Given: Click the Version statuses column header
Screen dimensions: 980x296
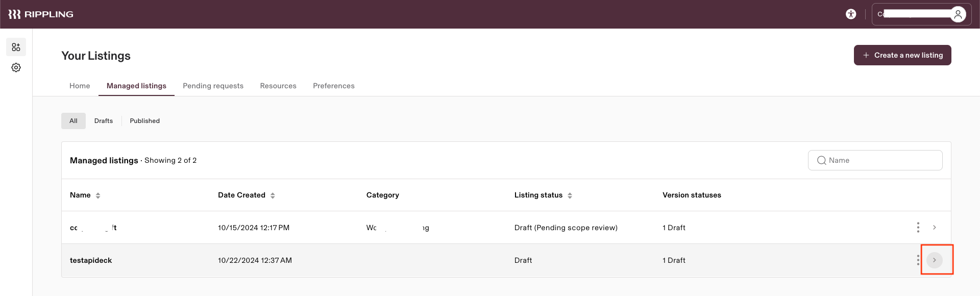Looking at the screenshot, I should coord(692,195).
